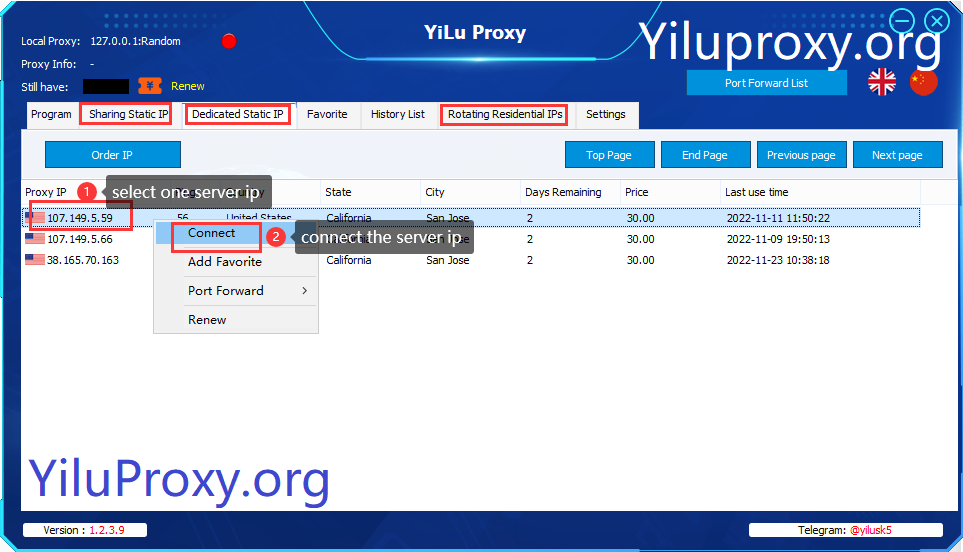
Task: Click last use time 2022-11-23 10:38:18
Action: point(778,260)
